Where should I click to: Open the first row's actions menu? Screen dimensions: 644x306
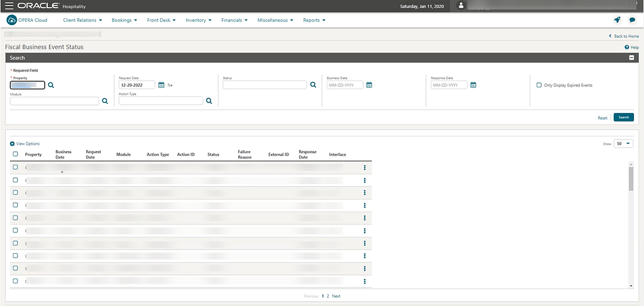(364, 167)
